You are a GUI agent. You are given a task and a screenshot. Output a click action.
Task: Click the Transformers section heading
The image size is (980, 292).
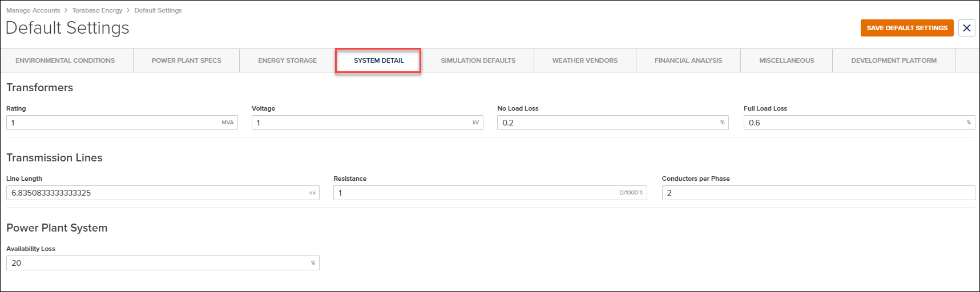[39, 87]
